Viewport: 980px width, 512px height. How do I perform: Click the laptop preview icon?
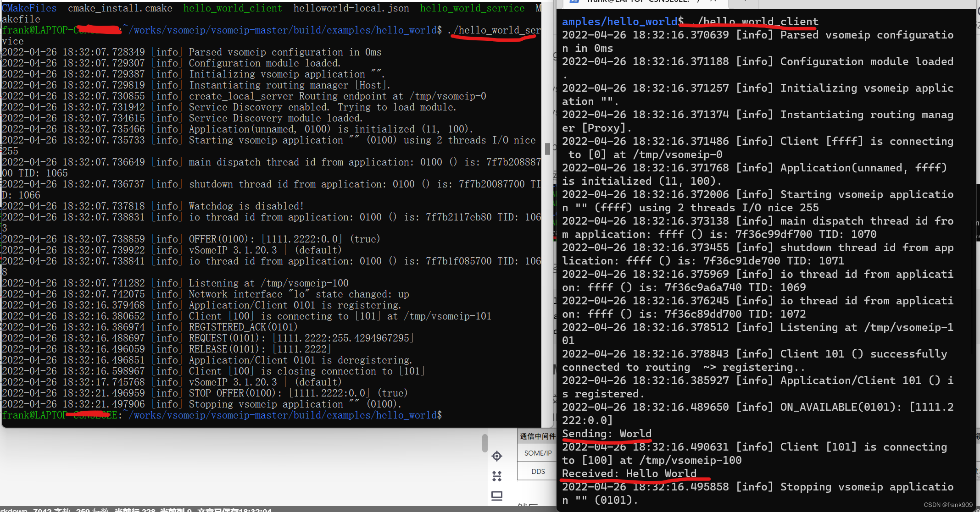tap(497, 496)
